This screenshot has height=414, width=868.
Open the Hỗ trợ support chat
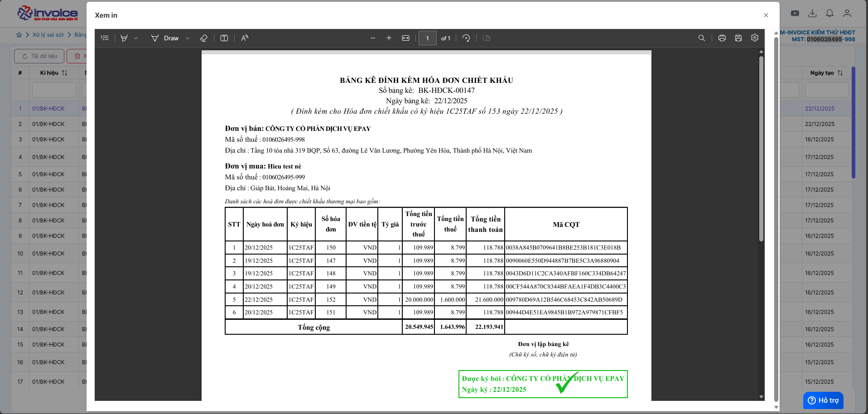click(823, 400)
